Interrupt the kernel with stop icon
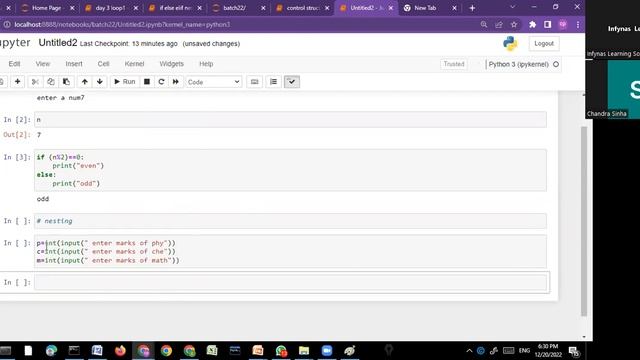This screenshot has width=640, height=360. pyautogui.click(x=147, y=82)
